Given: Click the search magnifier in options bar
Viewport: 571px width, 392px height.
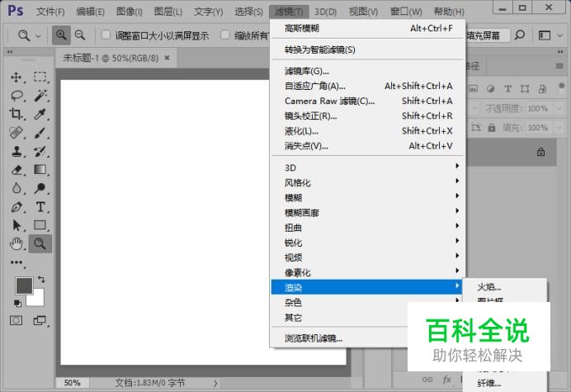Looking at the screenshot, I should click(x=520, y=35).
